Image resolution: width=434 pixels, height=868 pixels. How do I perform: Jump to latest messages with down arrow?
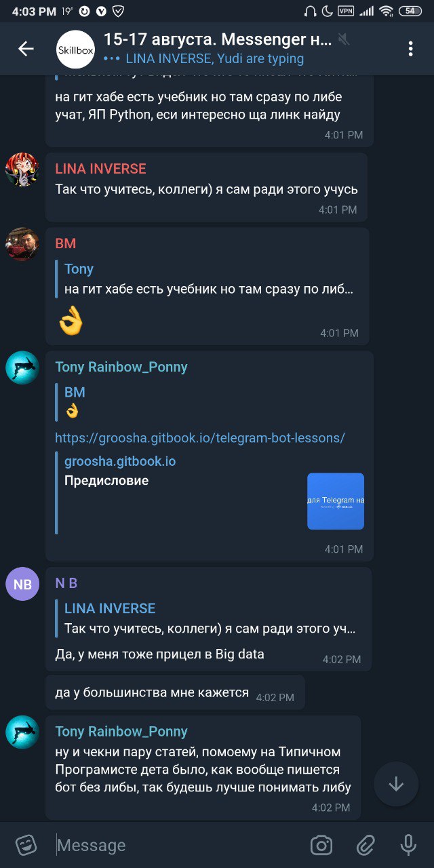(396, 784)
